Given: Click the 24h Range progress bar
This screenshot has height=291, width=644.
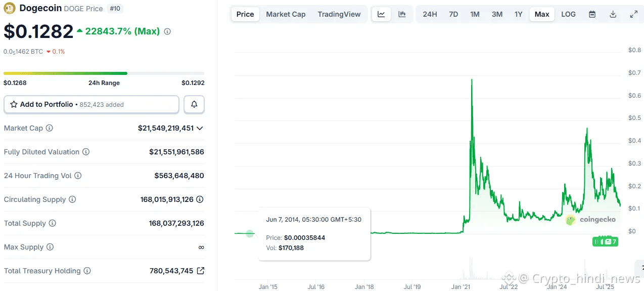Looking at the screenshot, I should coord(104,73).
